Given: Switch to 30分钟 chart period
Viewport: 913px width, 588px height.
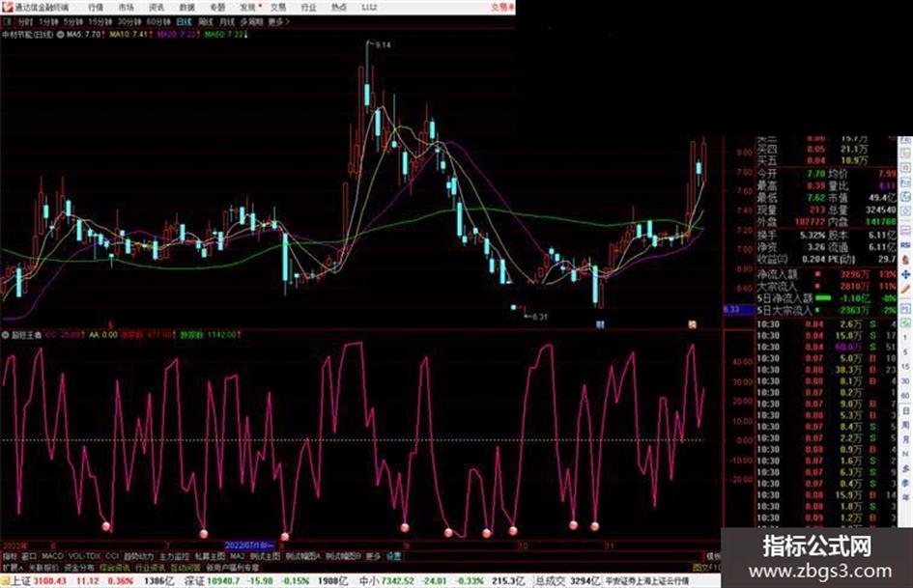Looking at the screenshot, I should (x=129, y=21).
